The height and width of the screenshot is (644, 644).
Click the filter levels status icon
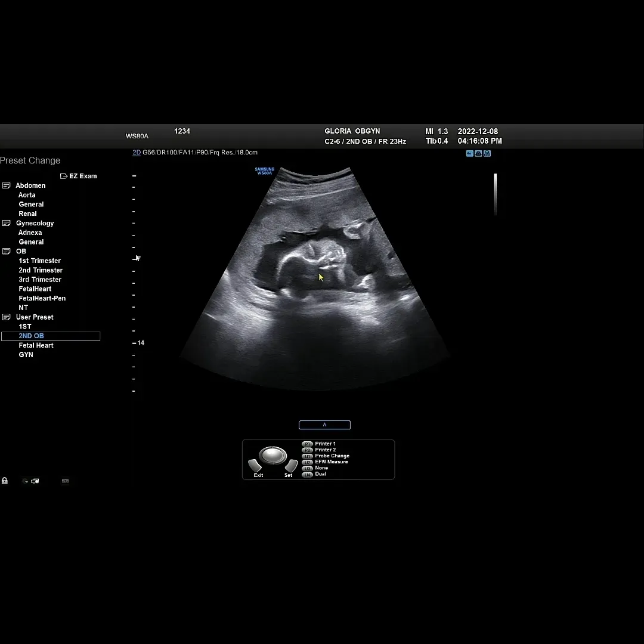click(x=487, y=154)
